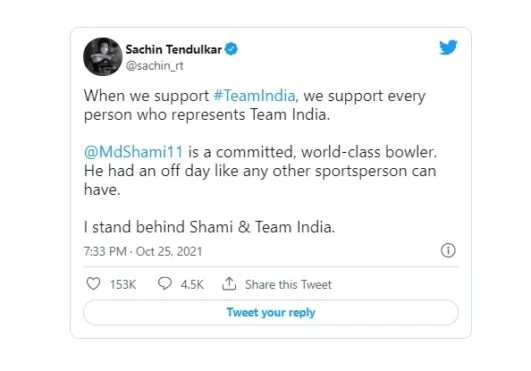
Task: Click the share upload arrow icon
Action: click(x=229, y=284)
